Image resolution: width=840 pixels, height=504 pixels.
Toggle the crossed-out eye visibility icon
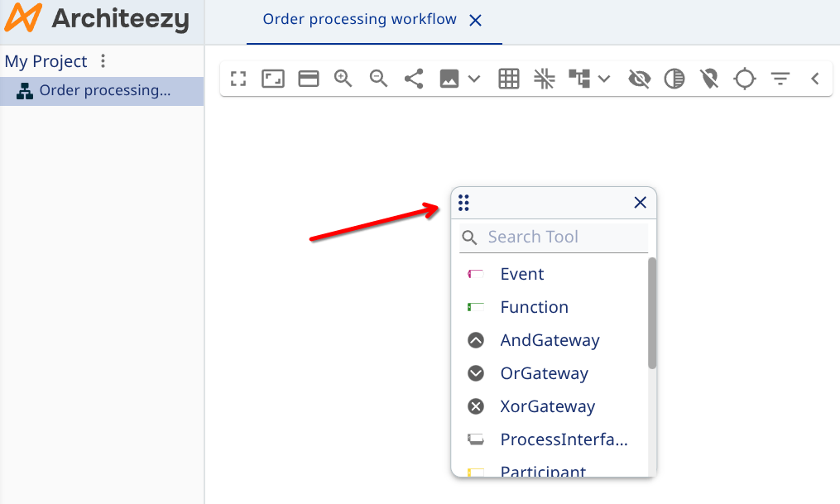pyautogui.click(x=639, y=79)
